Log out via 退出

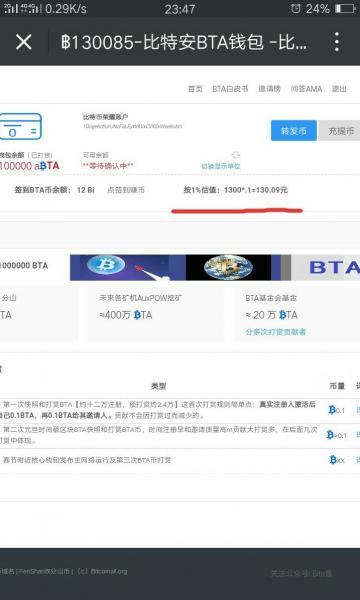[339, 89]
